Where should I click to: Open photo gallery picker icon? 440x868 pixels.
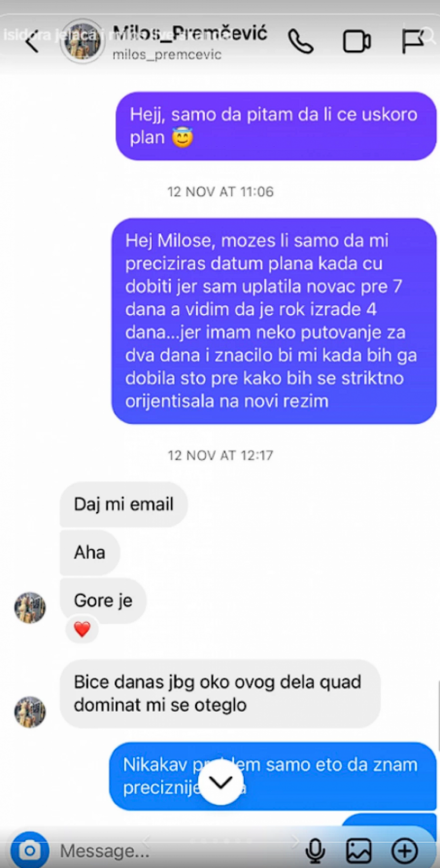click(359, 851)
